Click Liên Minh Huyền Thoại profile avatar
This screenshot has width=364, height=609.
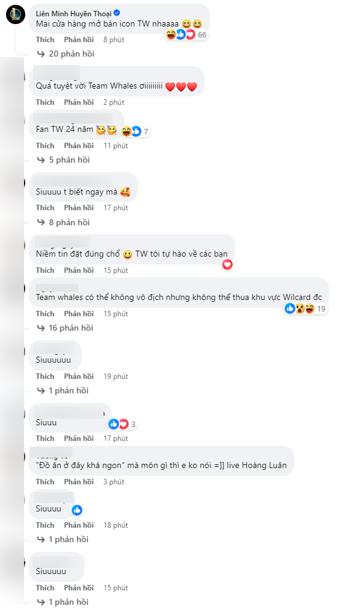pyautogui.click(x=15, y=14)
